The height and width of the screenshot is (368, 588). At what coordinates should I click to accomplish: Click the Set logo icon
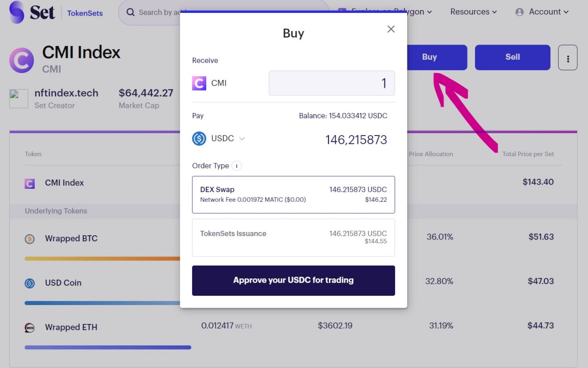[x=17, y=12]
